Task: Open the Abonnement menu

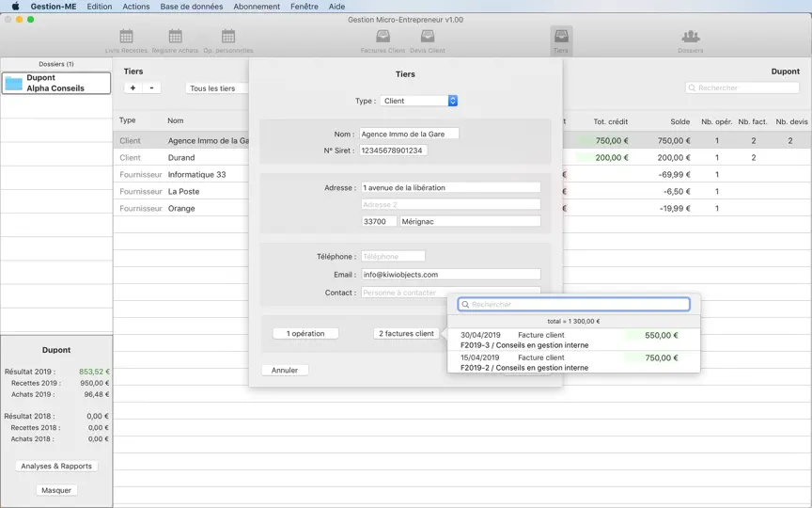Action: tap(257, 7)
